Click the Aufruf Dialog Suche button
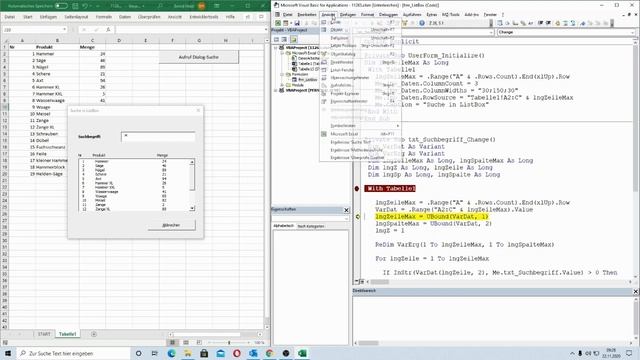Screen dimensions: 640x360 pos(198,57)
